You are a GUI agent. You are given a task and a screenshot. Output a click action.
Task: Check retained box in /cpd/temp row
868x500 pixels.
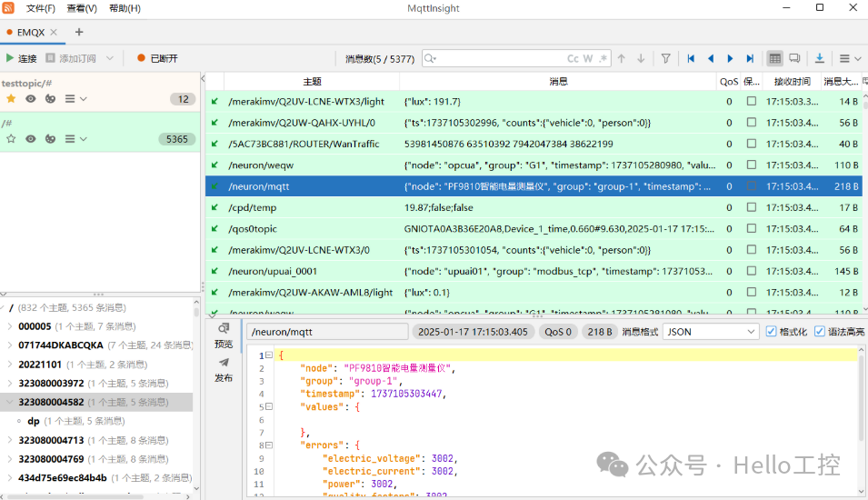(751, 207)
